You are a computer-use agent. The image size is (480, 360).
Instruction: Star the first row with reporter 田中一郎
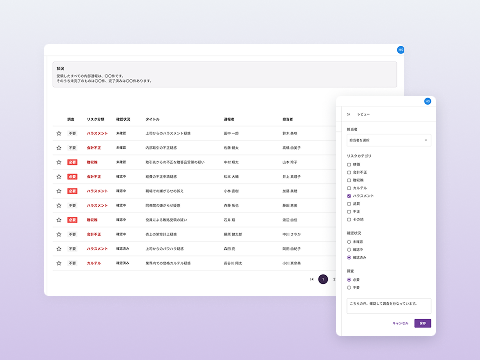[x=59, y=133]
